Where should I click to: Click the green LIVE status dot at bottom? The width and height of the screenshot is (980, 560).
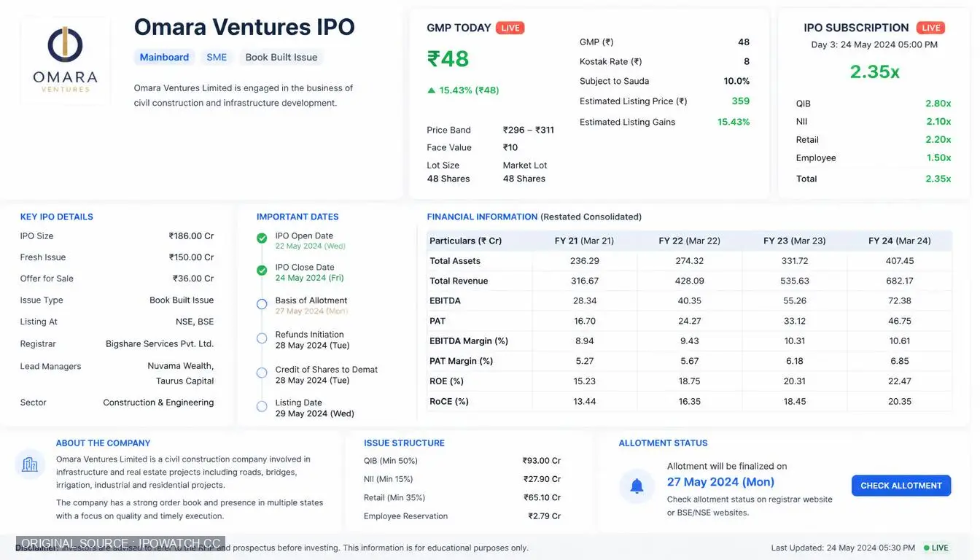927,548
